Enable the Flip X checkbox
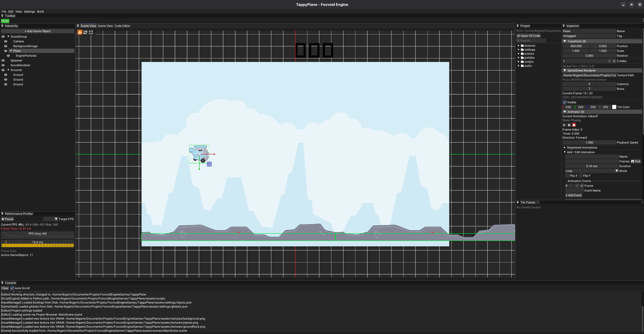The height and width of the screenshot is (334, 644). (x=567, y=176)
